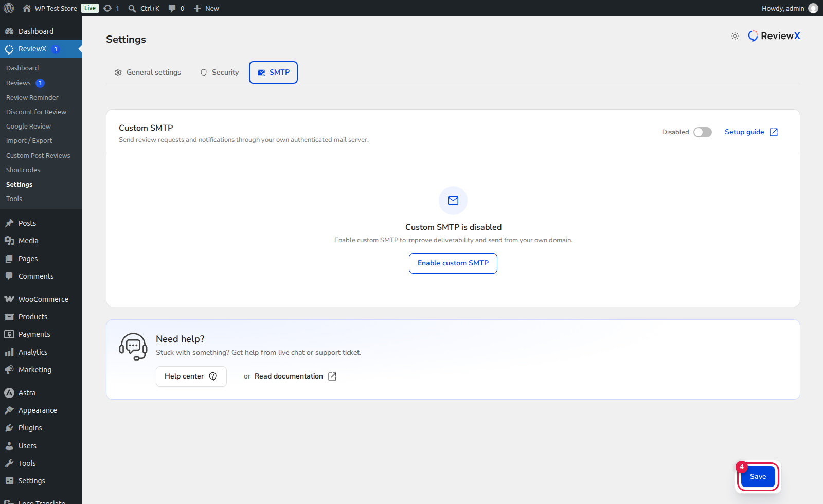Click the Help center button
This screenshot has height=504, width=823.
coord(191,376)
